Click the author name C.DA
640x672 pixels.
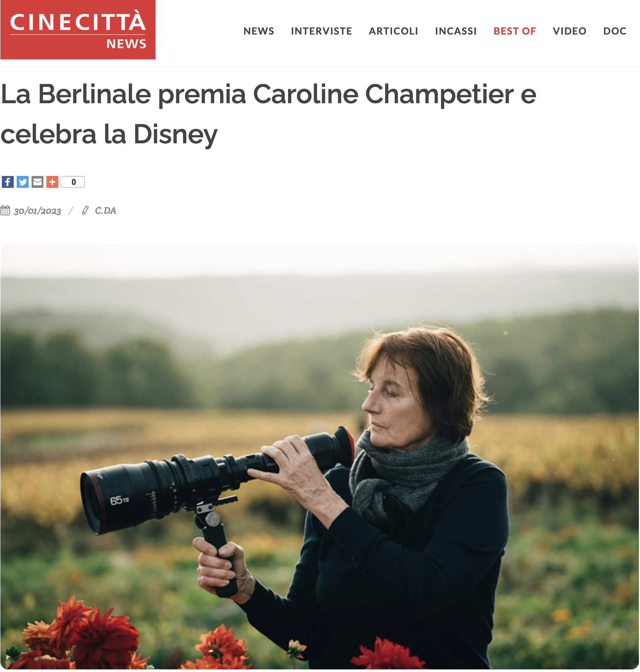click(105, 210)
